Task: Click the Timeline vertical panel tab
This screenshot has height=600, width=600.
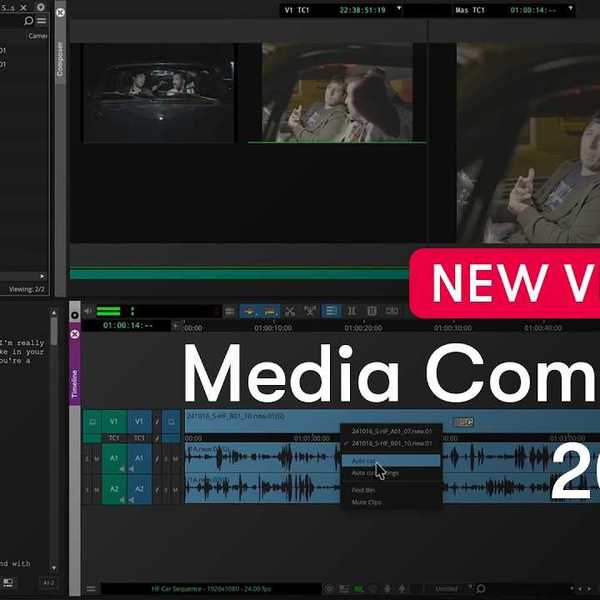Action: pyautogui.click(x=75, y=384)
